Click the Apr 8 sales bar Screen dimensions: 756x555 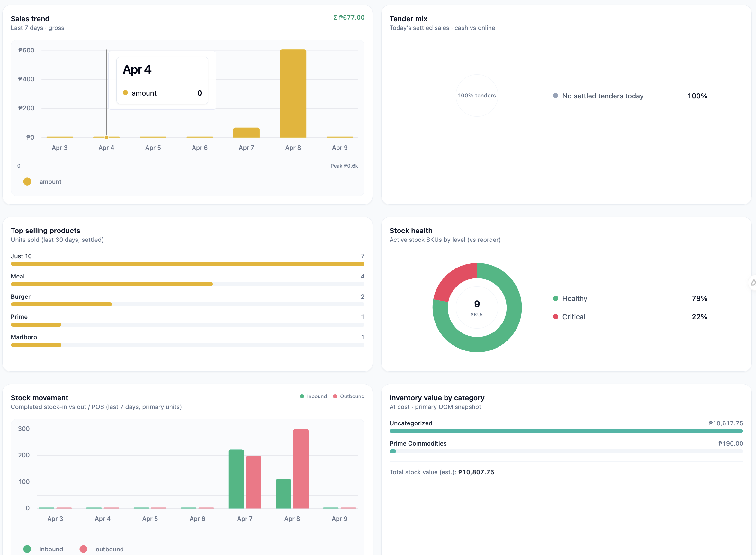coord(293,93)
